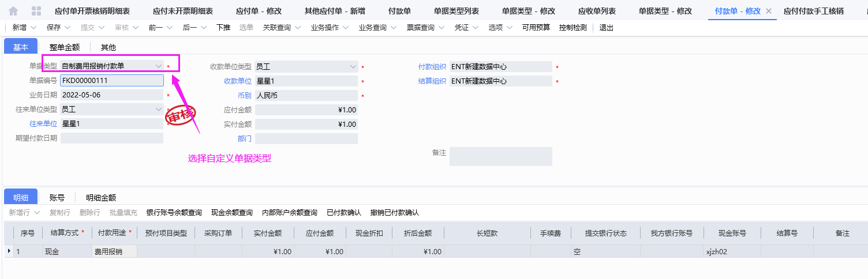The height and width of the screenshot is (279, 868).
Task: Close the 付款单 - 修改 tab
Action: [x=768, y=11]
